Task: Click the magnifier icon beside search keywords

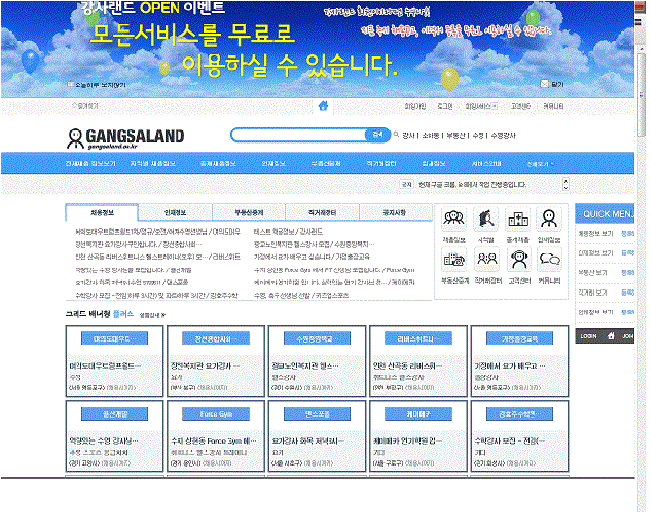Action: [396, 135]
